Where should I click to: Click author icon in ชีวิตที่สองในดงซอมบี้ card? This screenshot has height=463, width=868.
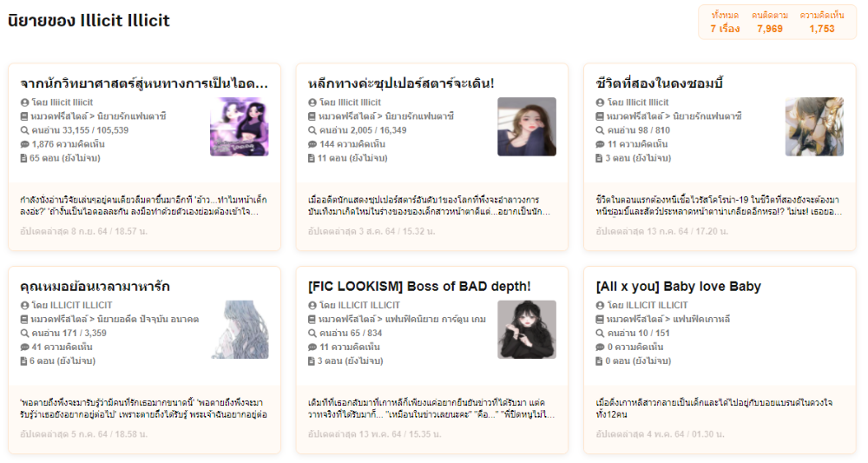[600, 103]
